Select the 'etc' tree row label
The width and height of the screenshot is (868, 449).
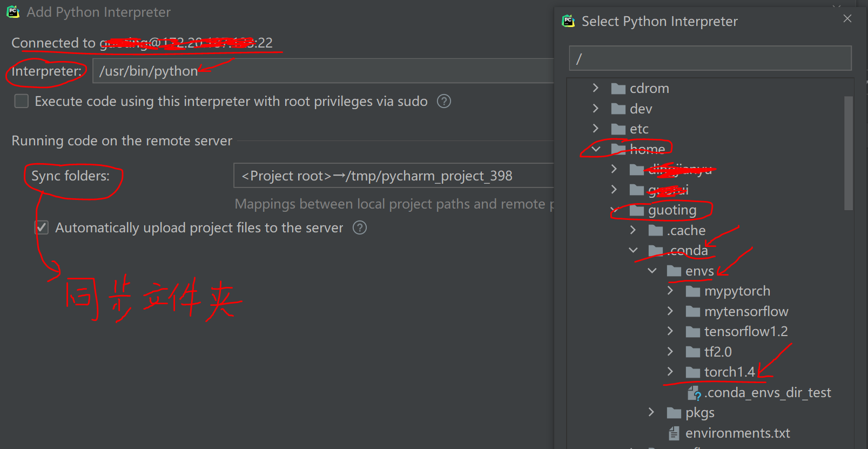click(x=639, y=129)
